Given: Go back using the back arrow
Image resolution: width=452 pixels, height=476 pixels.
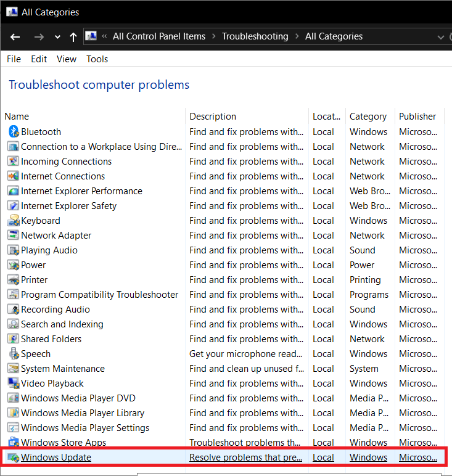Looking at the screenshot, I should coord(15,37).
